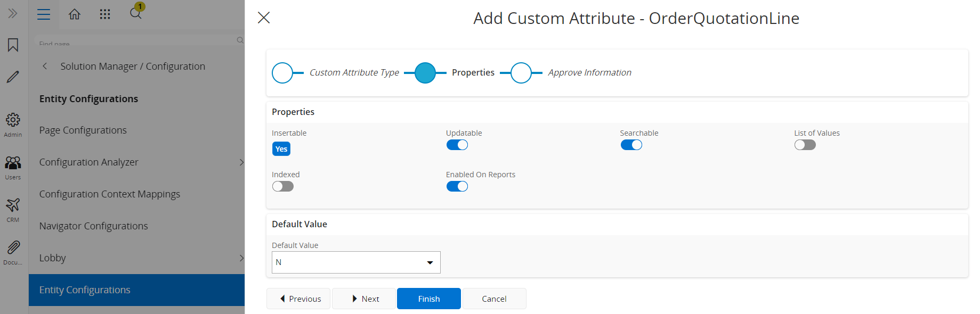Viewport: 980px width, 314px height.
Task: Open the hamburger navigation menu
Action: pyautogui.click(x=44, y=14)
